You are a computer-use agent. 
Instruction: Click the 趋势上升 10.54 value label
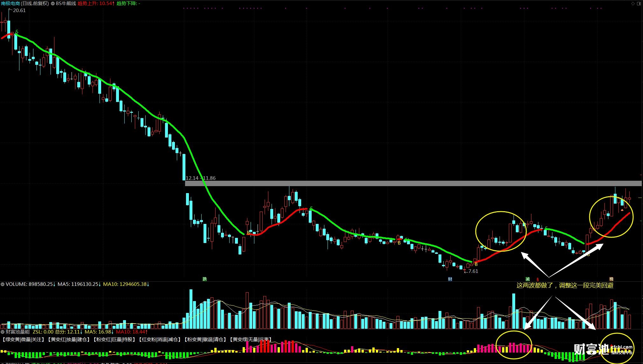point(96,3)
